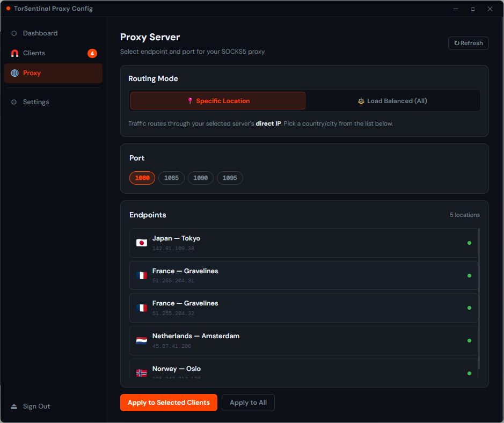
Task: Select the Proxy globe icon
Action: coord(15,73)
